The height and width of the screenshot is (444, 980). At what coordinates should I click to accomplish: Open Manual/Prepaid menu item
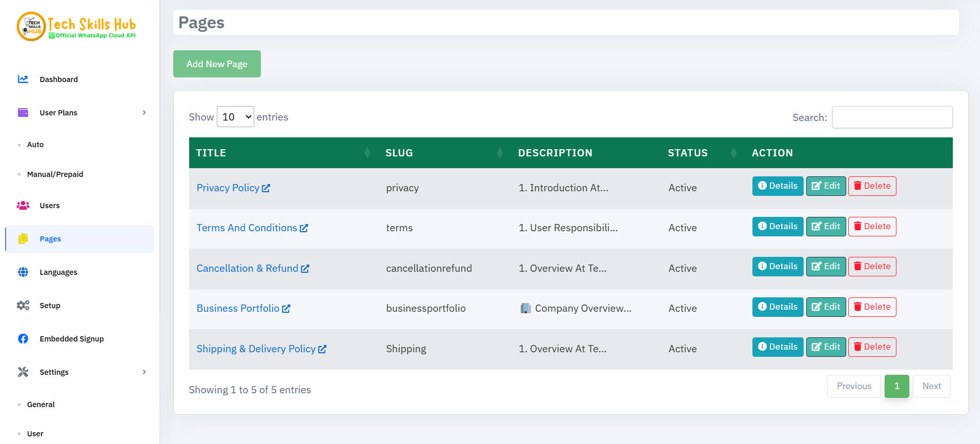(x=55, y=174)
